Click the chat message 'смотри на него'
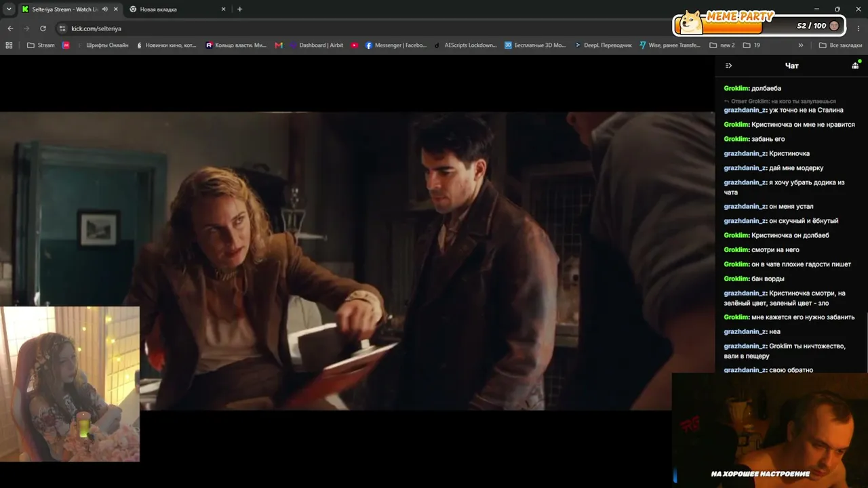Viewport: 868px width, 488px height. tap(775, 250)
